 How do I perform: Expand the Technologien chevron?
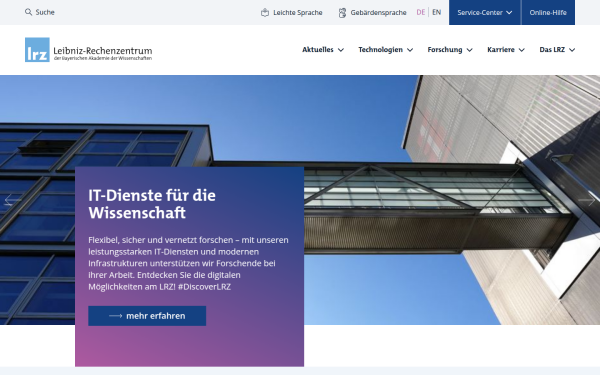[x=410, y=50]
